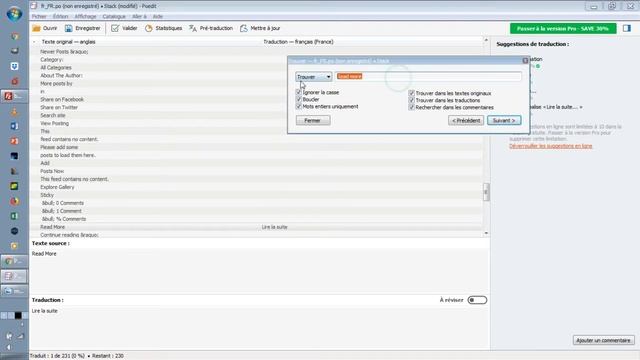The height and width of the screenshot is (360, 640).
Task: Toggle Ignorer la casse checkbox
Action: click(x=298, y=92)
